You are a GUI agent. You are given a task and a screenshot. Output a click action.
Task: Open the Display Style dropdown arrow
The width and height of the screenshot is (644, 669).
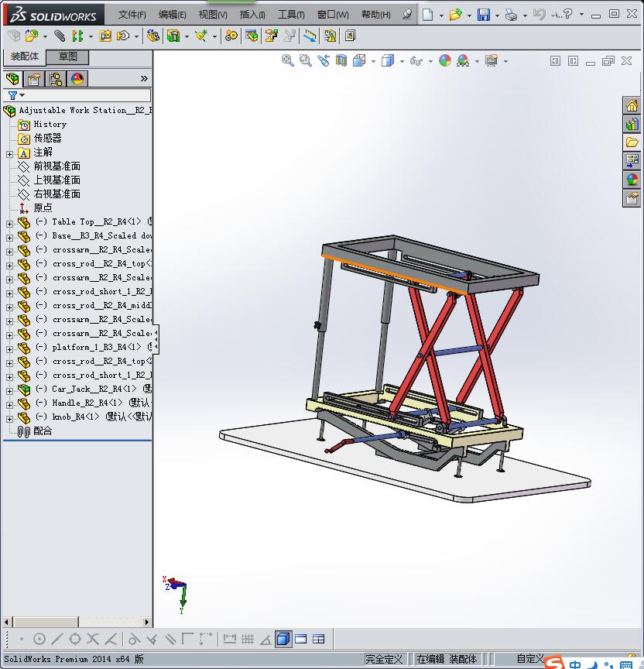click(x=402, y=61)
